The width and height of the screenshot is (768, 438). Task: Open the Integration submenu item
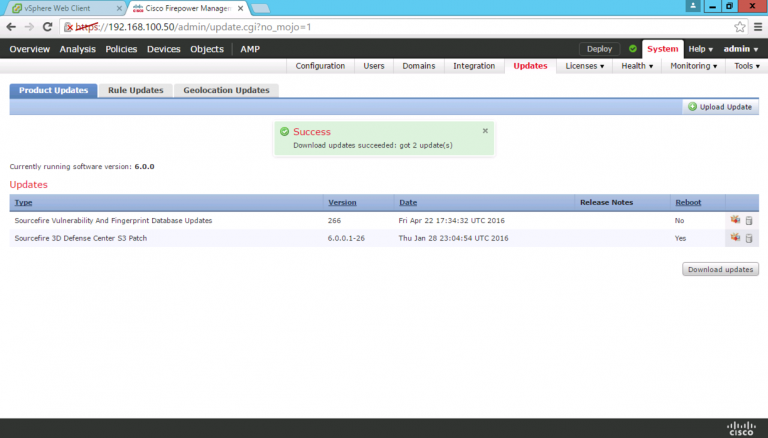[x=474, y=66]
